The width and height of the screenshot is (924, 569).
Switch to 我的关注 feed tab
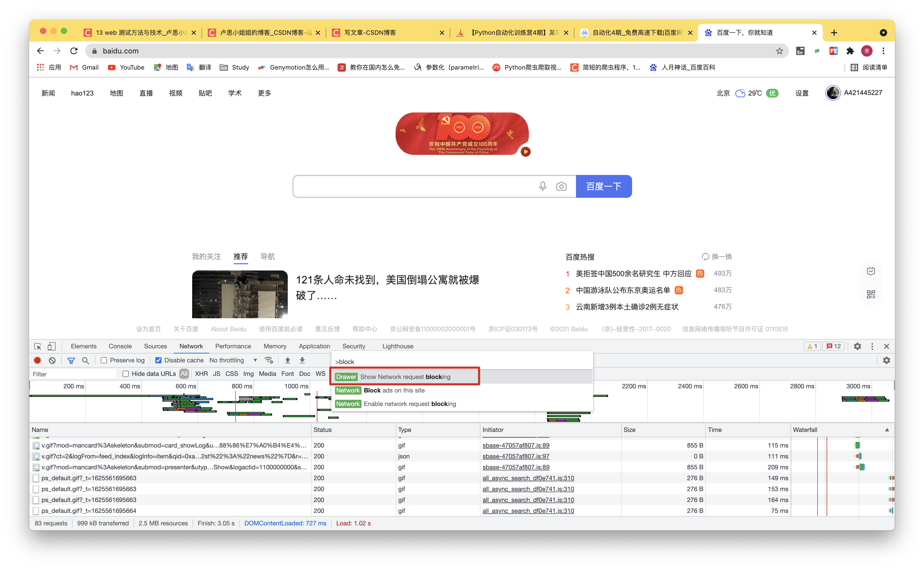pyautogui.click(x=206, y=257)
